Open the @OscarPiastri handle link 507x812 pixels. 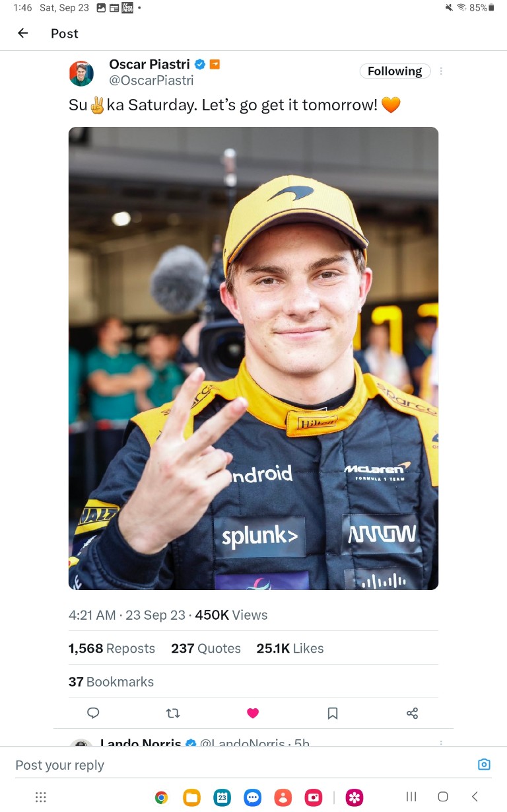(151, 81)
